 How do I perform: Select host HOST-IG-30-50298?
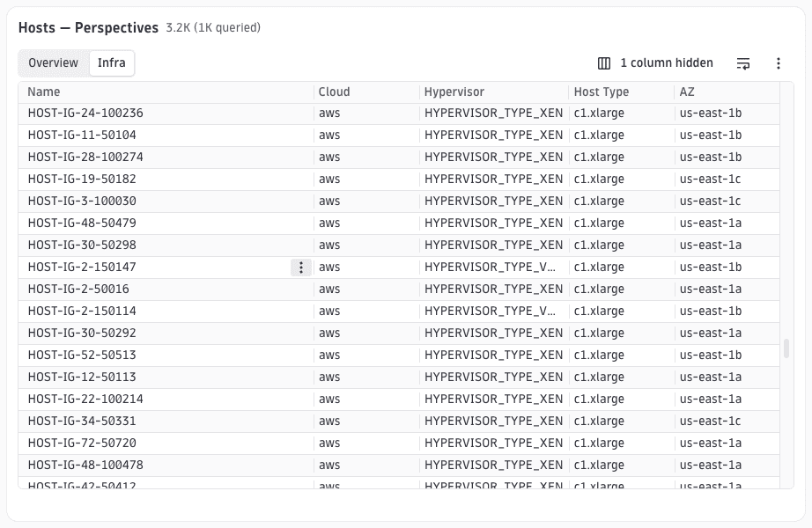point(82,246)
